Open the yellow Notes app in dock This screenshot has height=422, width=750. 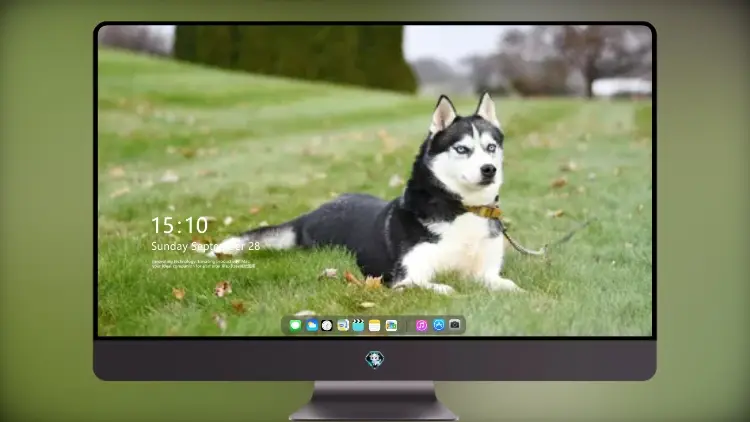pyautogui.click(x=375, y=325)
